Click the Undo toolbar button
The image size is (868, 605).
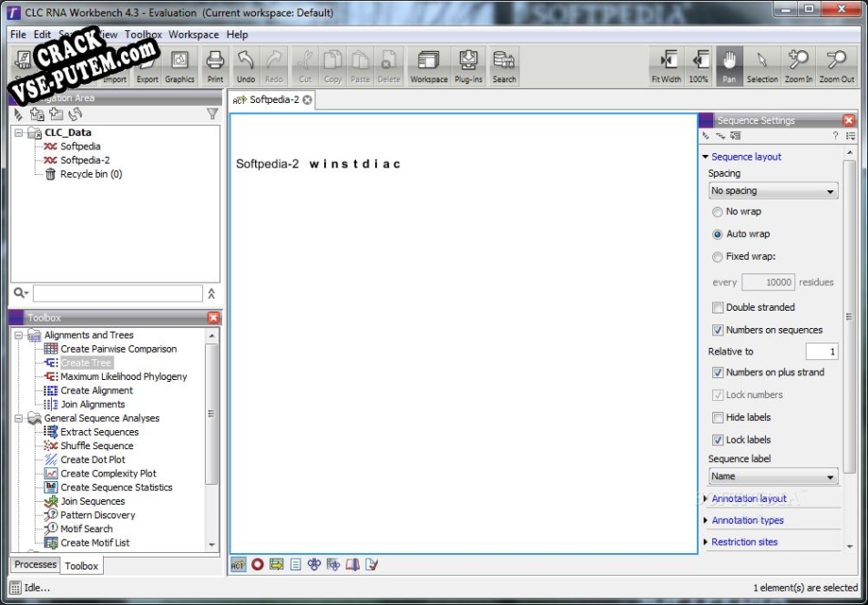[x=246, y=66]
